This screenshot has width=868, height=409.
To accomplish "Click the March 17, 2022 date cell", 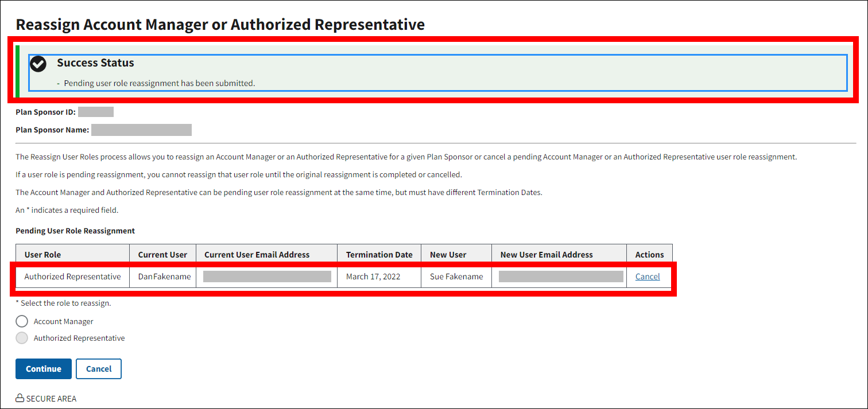I will point(373,276).
